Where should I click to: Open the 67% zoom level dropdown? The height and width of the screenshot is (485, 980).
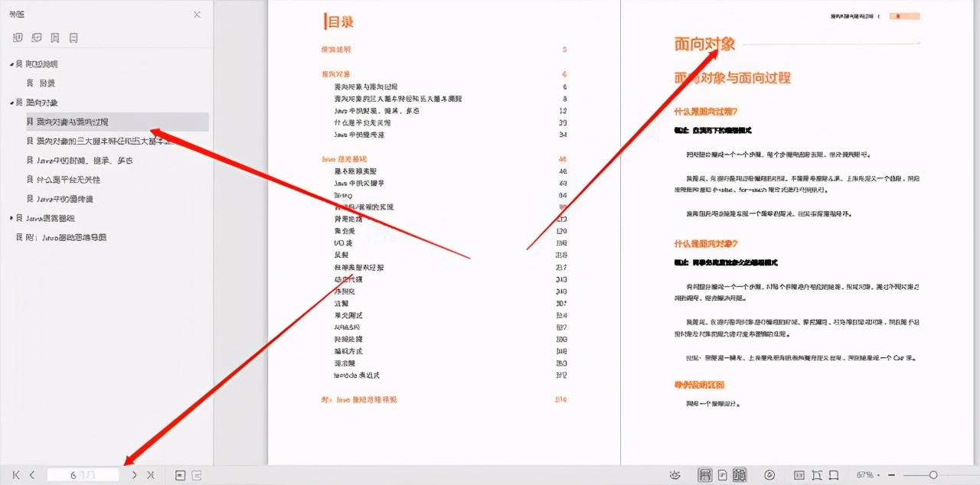[868, 475]
